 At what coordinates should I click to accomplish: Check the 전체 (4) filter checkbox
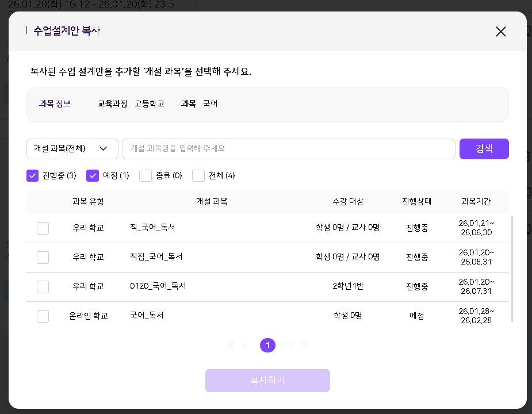click(198, 175)
